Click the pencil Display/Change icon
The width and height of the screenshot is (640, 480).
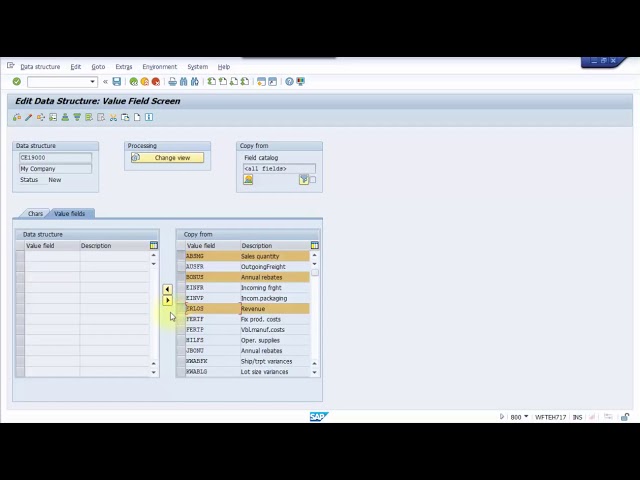coord(29,118)
